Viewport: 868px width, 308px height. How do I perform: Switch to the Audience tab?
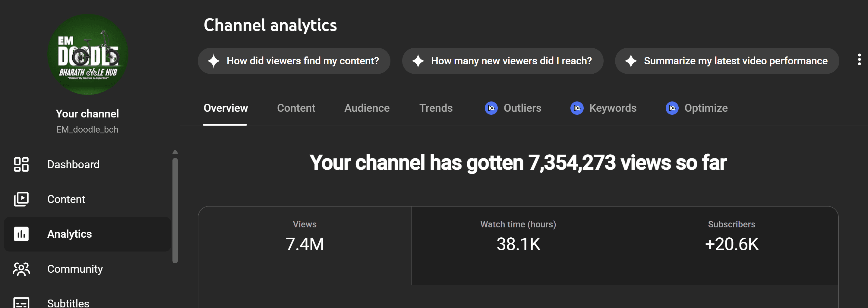tap(367, 108)
